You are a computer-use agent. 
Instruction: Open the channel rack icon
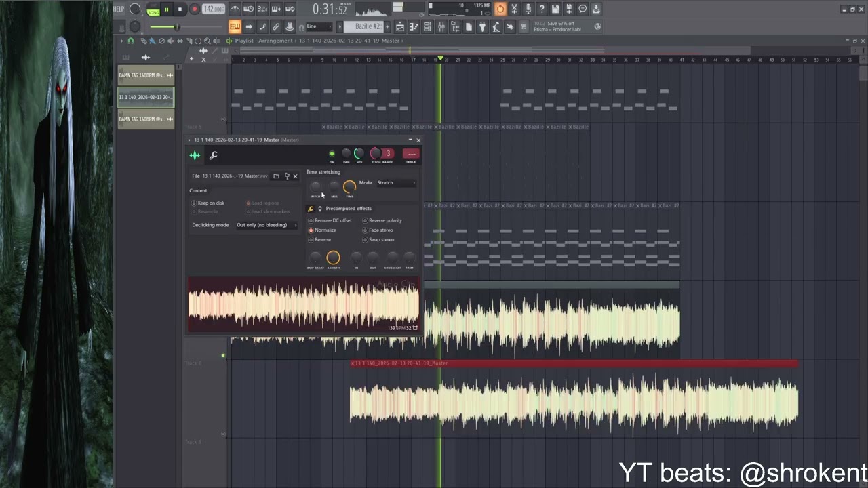pos(427,26)
